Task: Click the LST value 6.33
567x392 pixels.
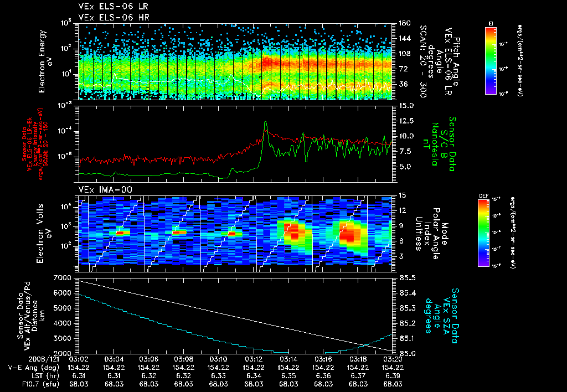Action: (x=218, y=376)
